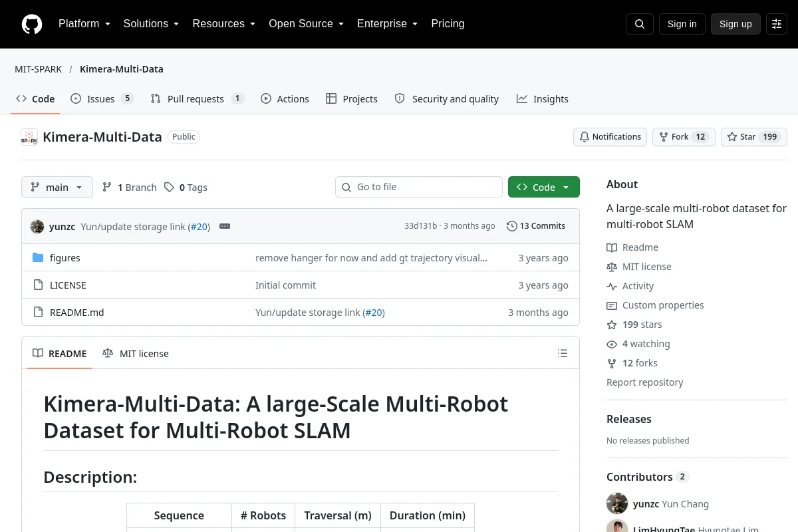Open Releases section heading link
The height and width of the screenshot is (532, 798).
coord(629,419)
